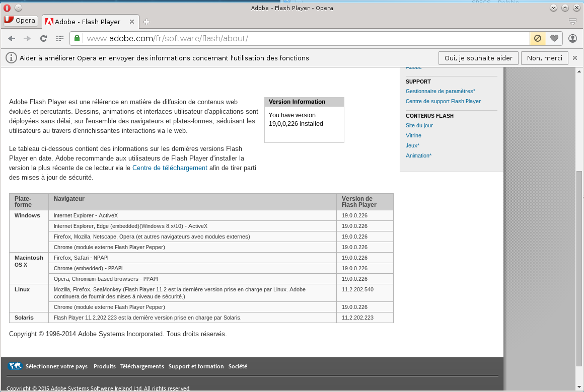The image size is (584, 392).
Task: Go back to the previous page
Action: 12,38
